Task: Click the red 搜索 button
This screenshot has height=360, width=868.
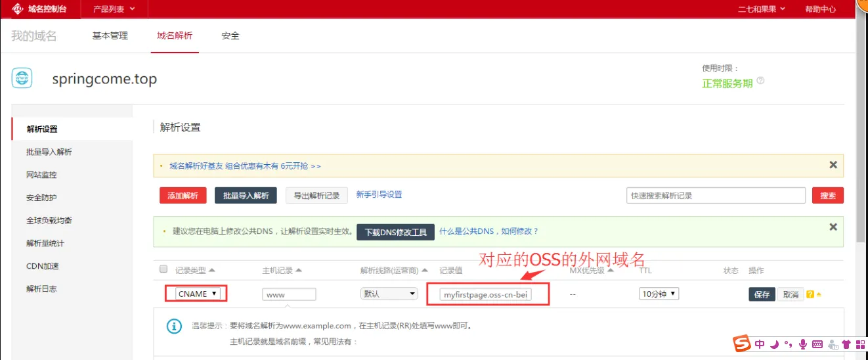Action: point(828,195)
